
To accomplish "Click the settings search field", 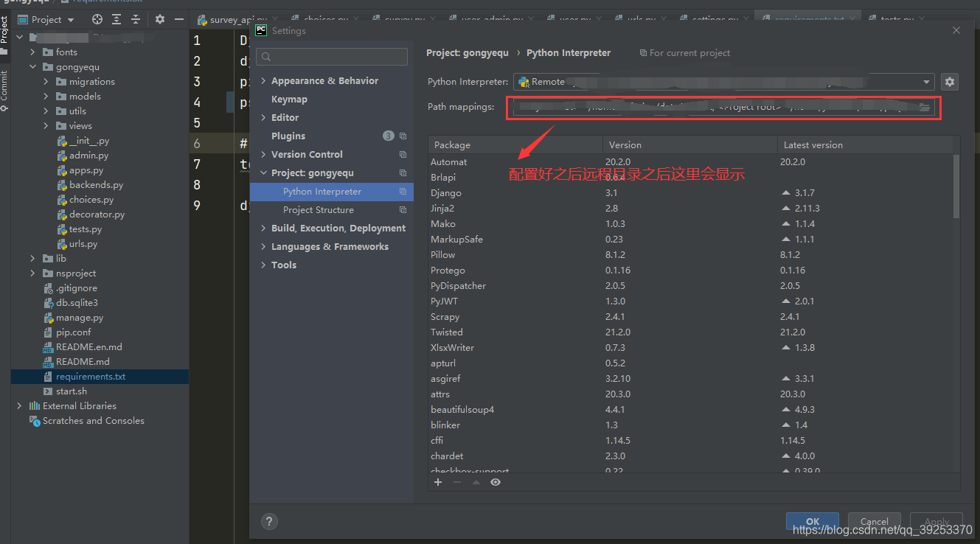I will [332, 57].
